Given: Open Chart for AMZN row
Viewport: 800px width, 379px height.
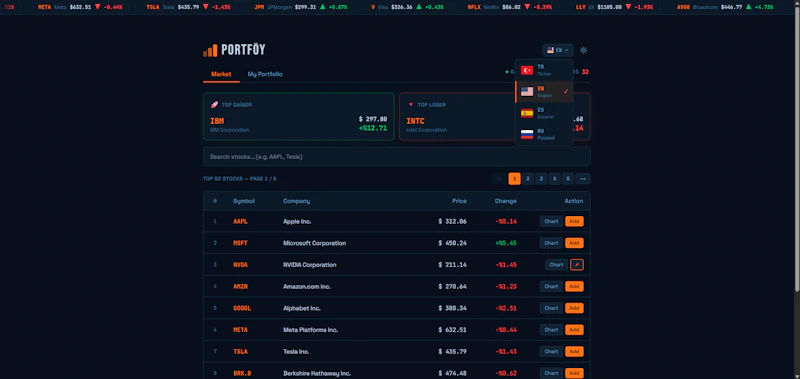Looking at the screenshot, I should coord(551,286).
